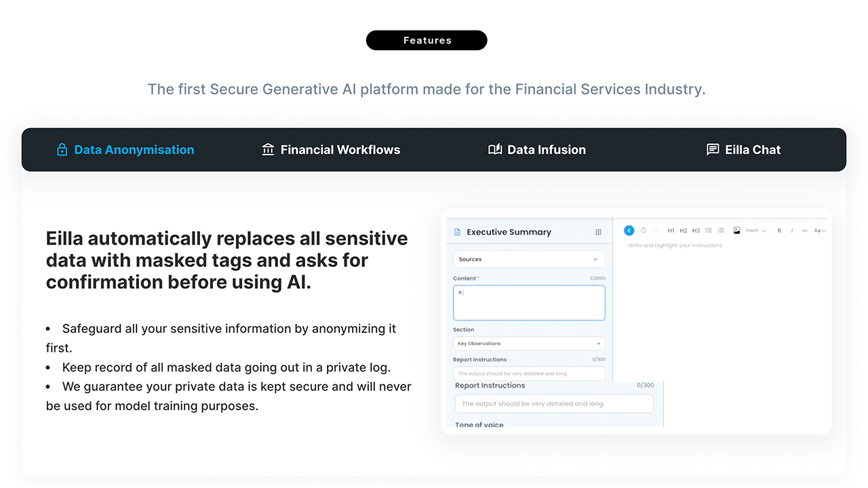Click the blue back arrow in editor toolbar

(x=629, y=230)
